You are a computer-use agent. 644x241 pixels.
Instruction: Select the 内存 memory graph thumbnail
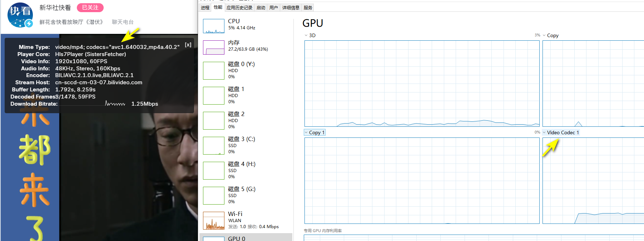214,47
